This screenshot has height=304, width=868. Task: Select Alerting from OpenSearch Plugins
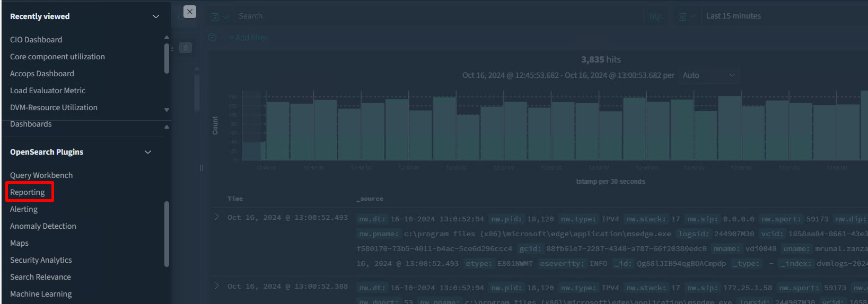pyautogui.click(x=24, y=209)
